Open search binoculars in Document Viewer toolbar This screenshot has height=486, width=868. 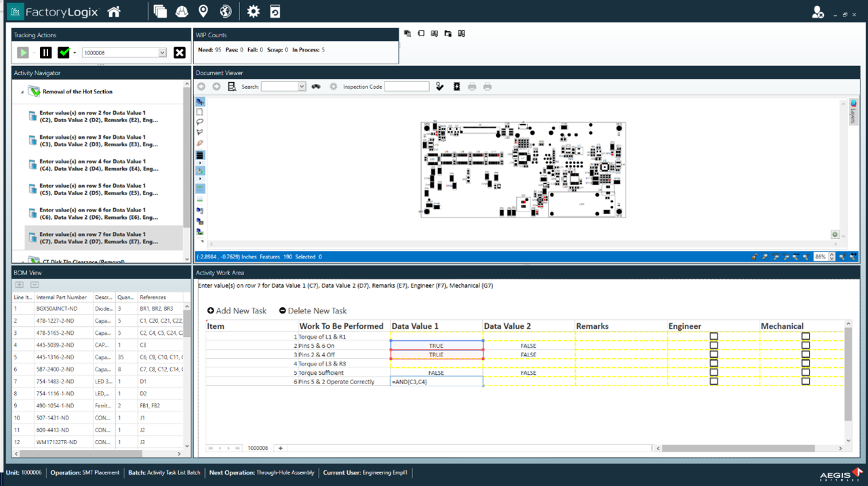coord(315,87)
